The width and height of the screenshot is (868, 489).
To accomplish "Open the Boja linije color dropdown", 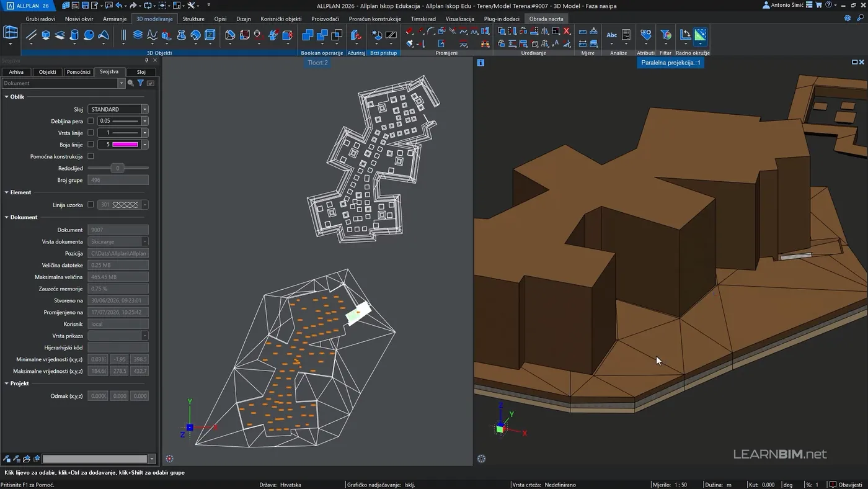I will pyautogui.click(x=144, y=145).
